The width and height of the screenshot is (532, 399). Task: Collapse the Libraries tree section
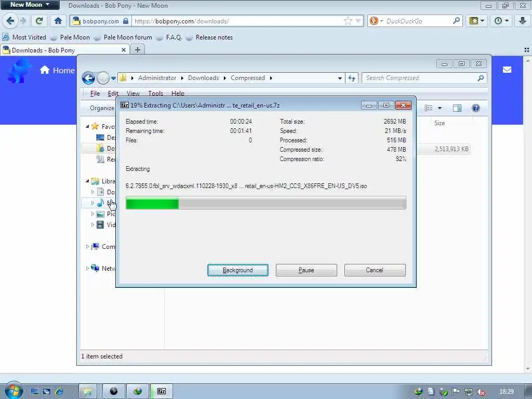pos(87,181)
